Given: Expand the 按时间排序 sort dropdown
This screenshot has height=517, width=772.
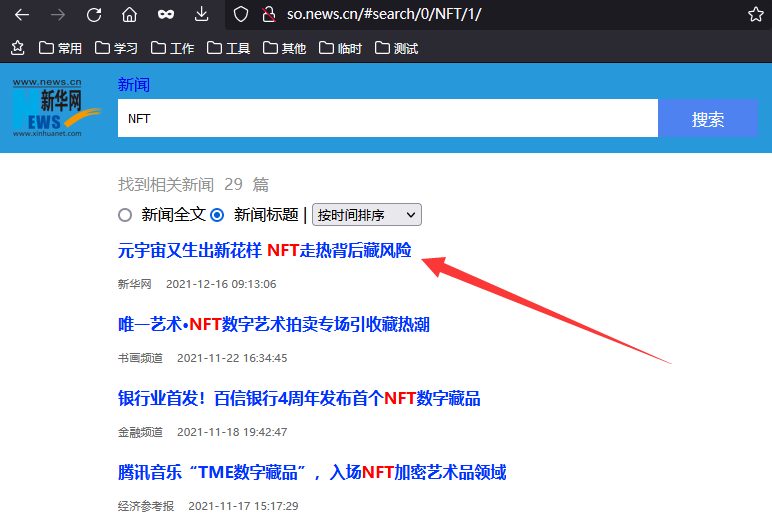Looking at the screenshot, I should coord(367,215).
